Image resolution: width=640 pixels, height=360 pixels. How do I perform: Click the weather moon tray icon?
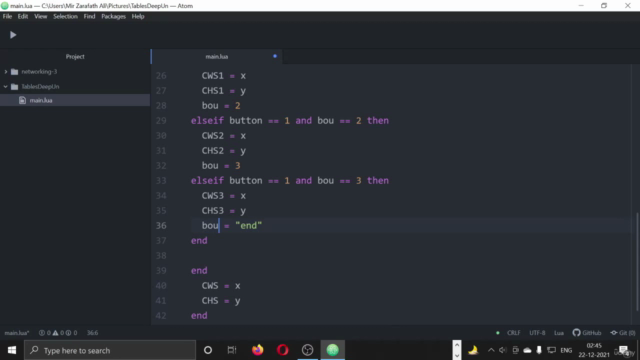coord(473,350)
